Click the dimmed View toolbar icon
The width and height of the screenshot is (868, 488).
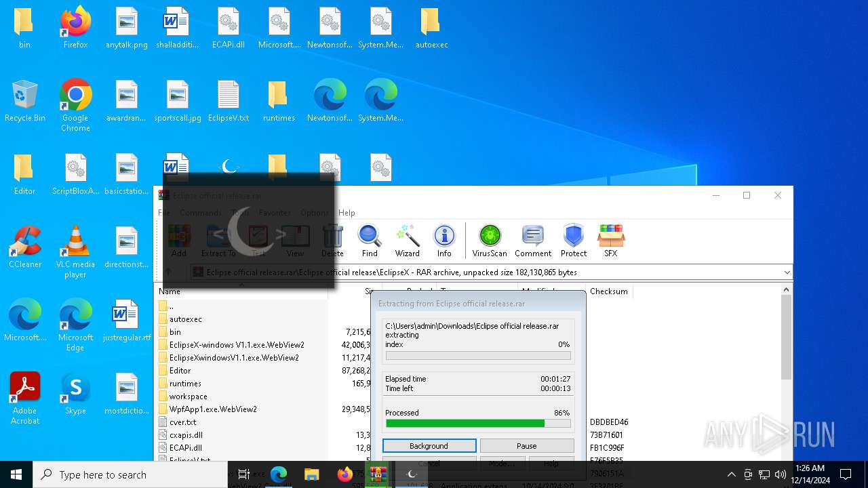[295, 241]
